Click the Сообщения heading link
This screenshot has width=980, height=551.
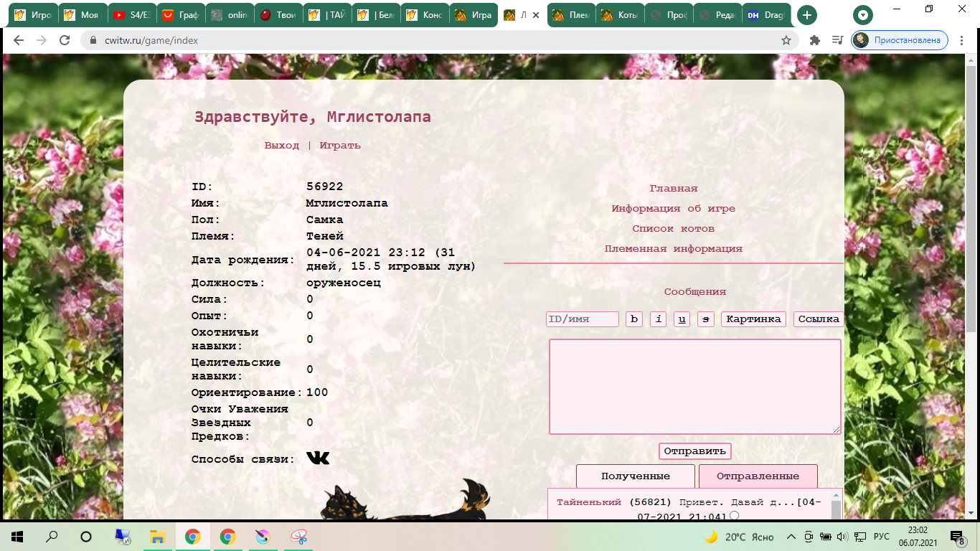[695, 292]
